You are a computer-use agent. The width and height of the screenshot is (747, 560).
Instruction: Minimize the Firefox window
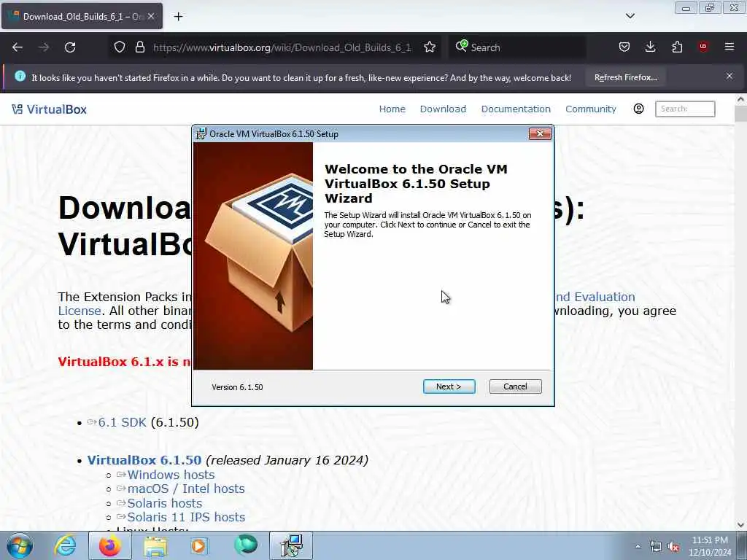coord(686,8)
